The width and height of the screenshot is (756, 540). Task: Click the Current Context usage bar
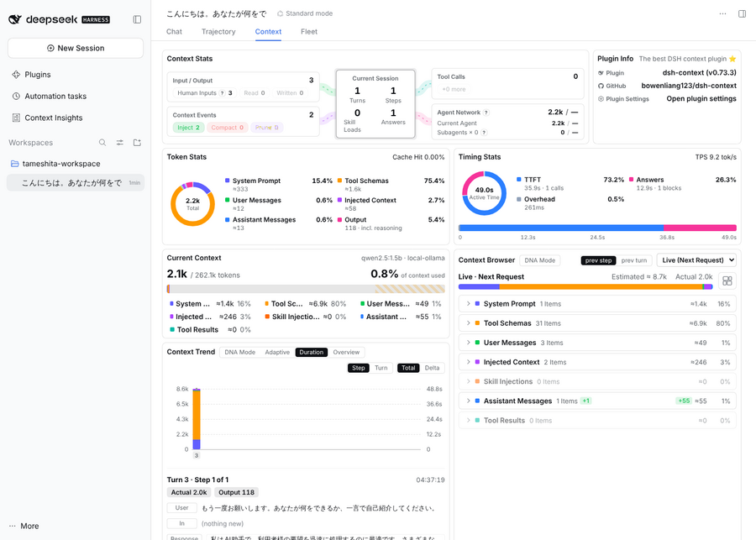[x=306, y=289]
